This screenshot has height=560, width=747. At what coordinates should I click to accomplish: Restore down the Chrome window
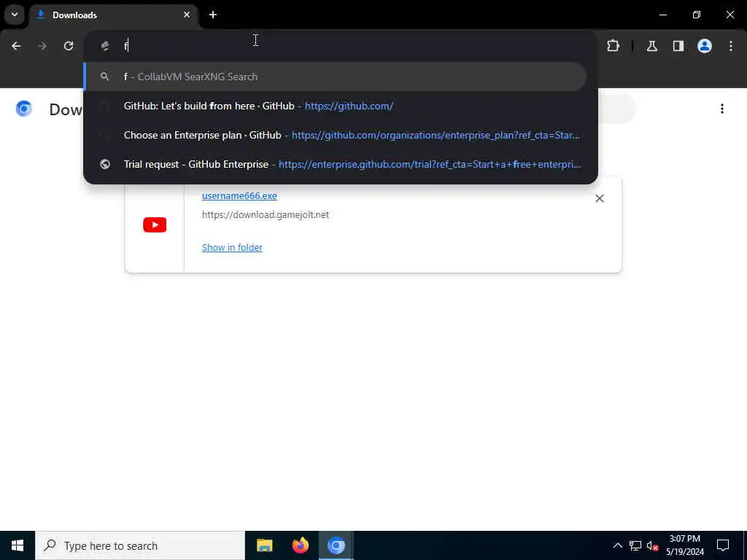coord(697,15)
